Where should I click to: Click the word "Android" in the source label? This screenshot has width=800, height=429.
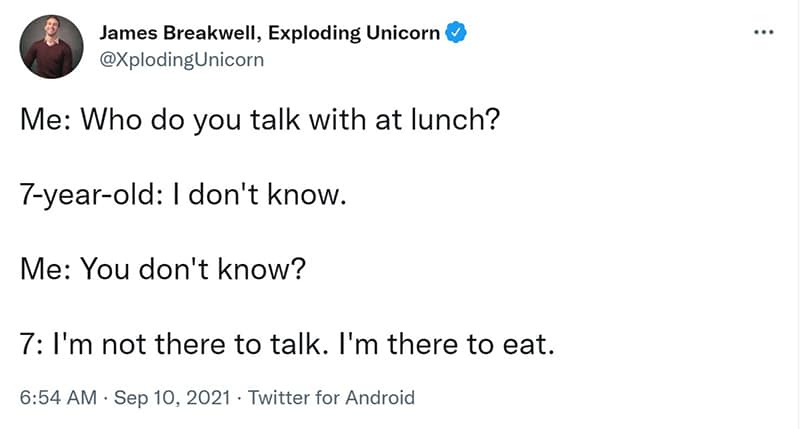380,397
